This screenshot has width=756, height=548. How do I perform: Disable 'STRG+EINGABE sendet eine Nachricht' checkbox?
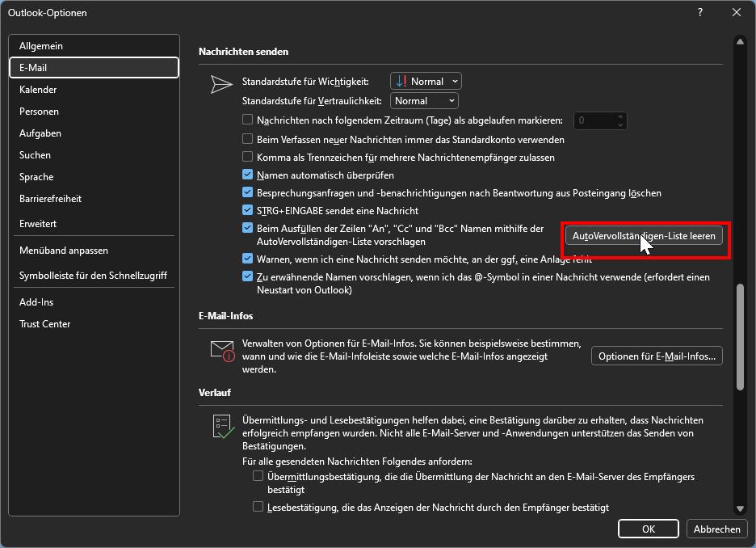coord(249,210)
